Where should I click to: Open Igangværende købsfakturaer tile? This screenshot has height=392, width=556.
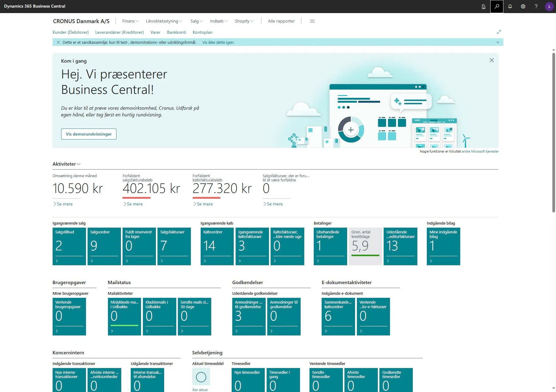252,246
